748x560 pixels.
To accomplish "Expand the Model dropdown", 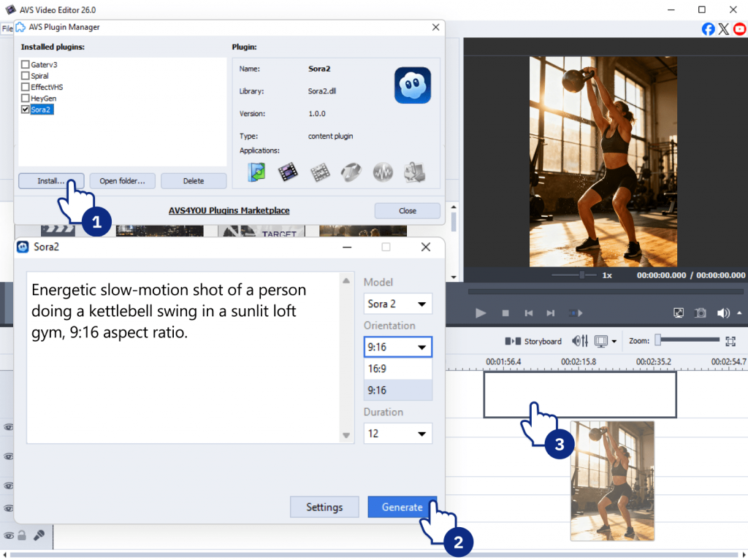I will [x=398, y=304].
